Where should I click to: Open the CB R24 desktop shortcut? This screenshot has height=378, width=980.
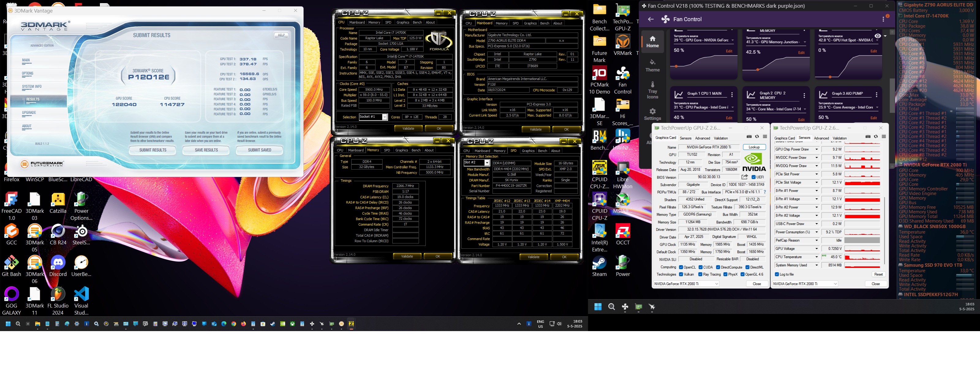(58, 235)
